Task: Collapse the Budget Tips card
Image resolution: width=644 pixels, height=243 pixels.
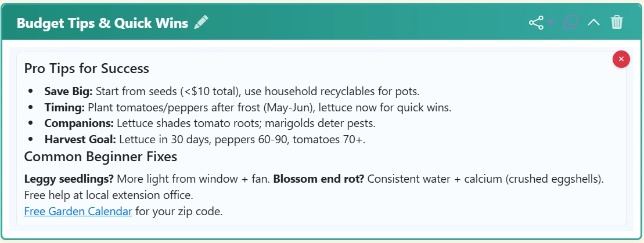Action: click(593, 23)
